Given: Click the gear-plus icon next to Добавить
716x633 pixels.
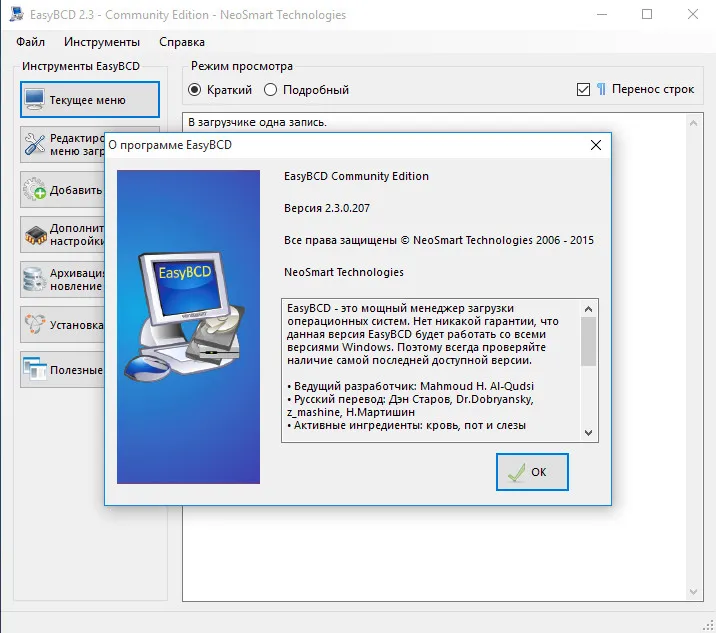Looking at the screenshot, I should click(35, 190).
